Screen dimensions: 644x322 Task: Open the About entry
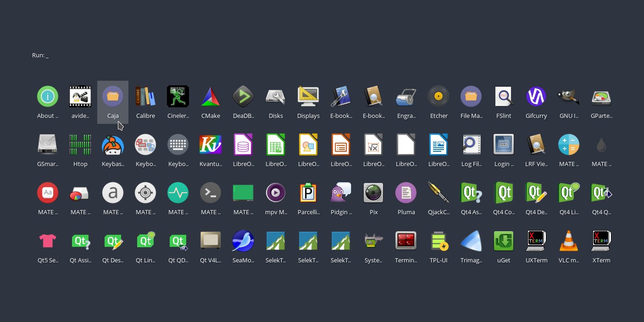pyautogui.click(x=48, y=102)
